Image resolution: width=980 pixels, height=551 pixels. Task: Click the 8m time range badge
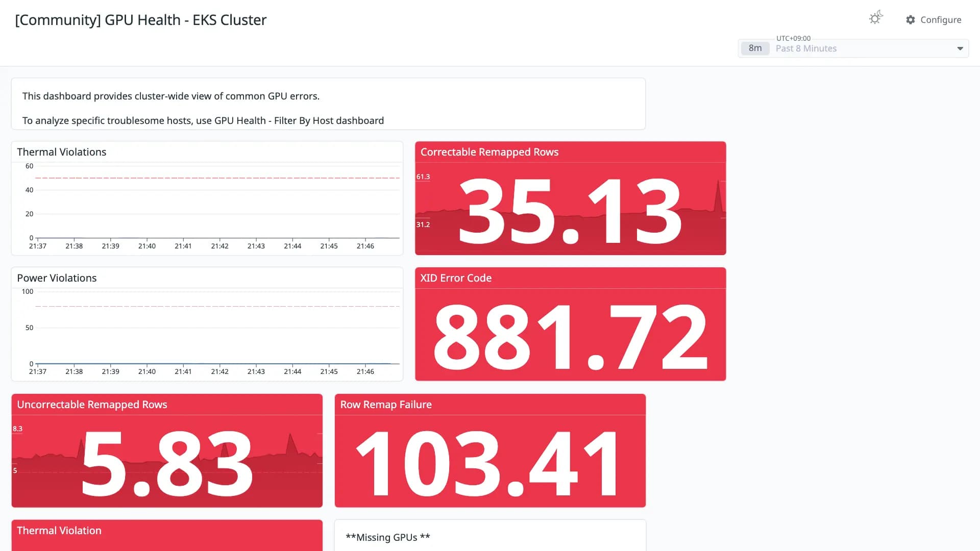click(x=755, y=48)
